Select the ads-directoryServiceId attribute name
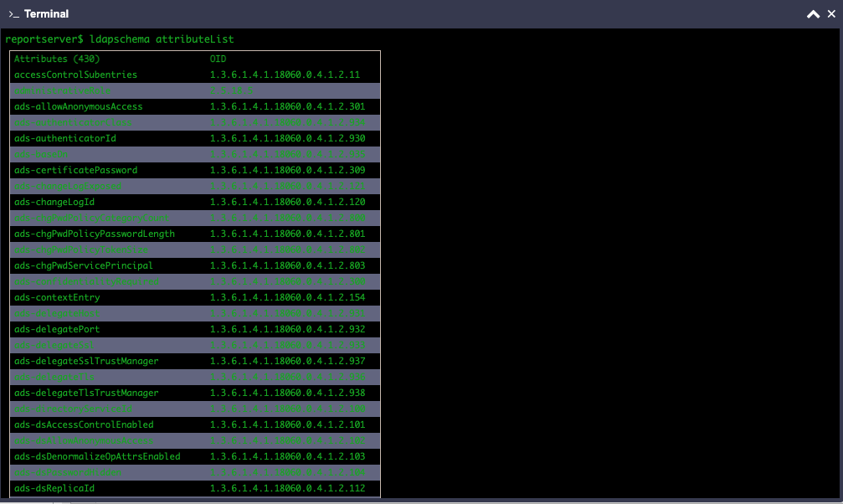 [73, 409]
